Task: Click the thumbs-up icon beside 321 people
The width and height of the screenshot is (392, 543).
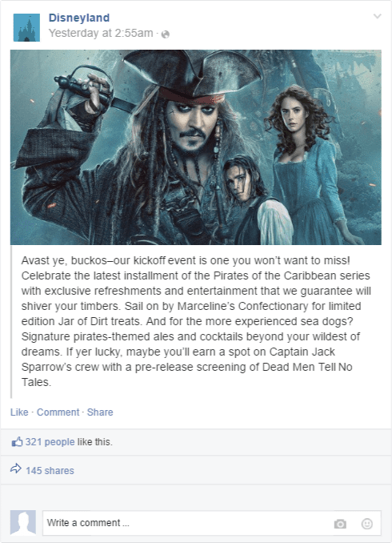Action: [x=17, y=441]
